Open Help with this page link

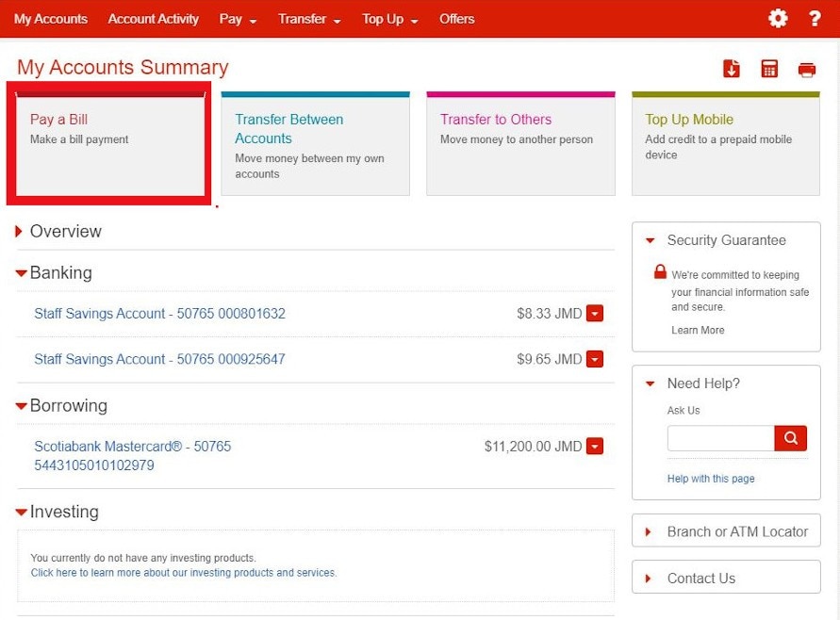pyautogui.click(x=710, y=479)
